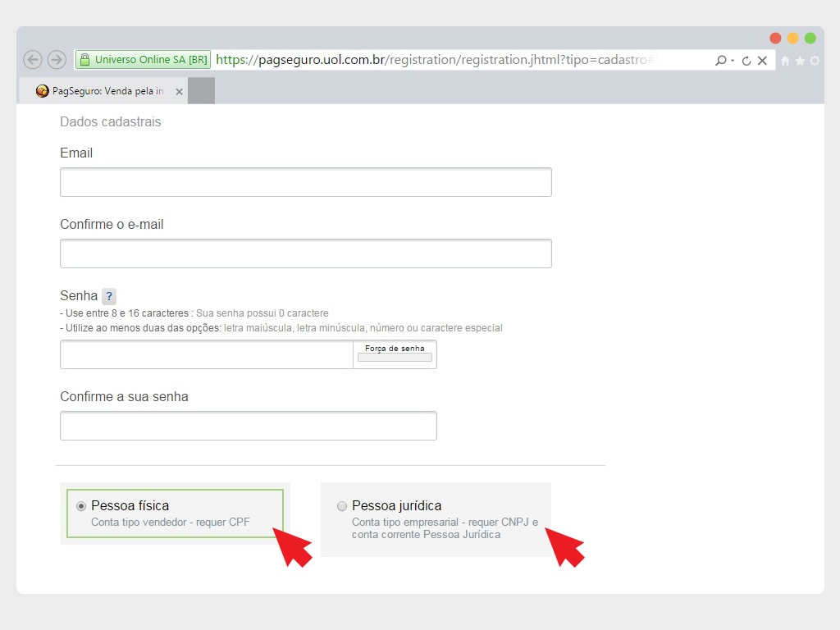
Task: Open the Universo Online SA [BR] certificate badge
Action: pyautogui.click(x=143, y=59)
